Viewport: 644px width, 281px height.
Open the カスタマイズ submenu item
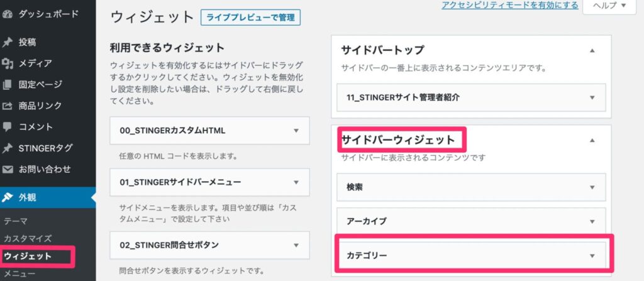[28, 238]
